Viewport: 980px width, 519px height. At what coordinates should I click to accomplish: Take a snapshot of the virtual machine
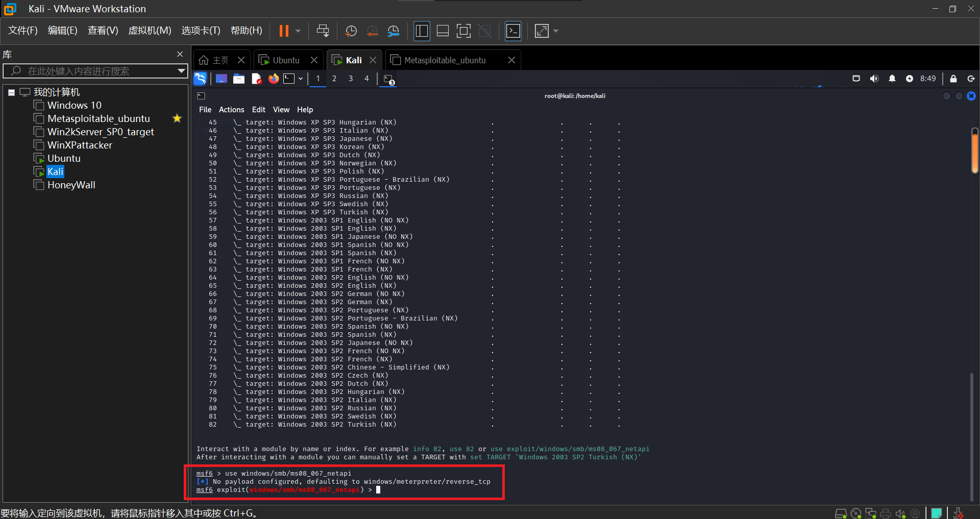coord(351,31)
